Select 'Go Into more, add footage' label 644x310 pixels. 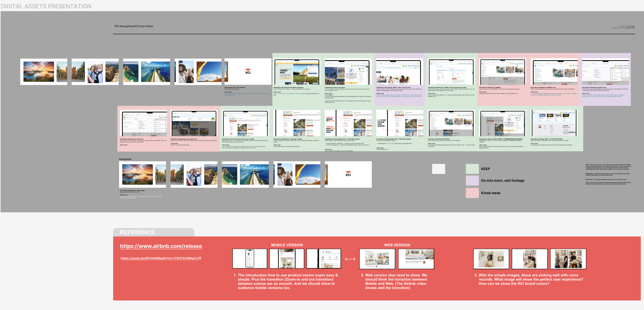[x=502, y=180]
